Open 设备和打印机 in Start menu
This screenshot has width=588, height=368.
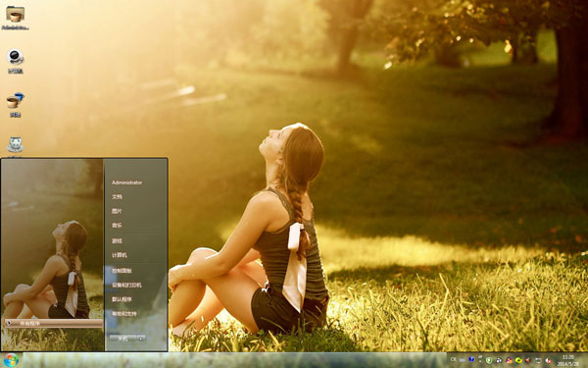tap(126, 285)
